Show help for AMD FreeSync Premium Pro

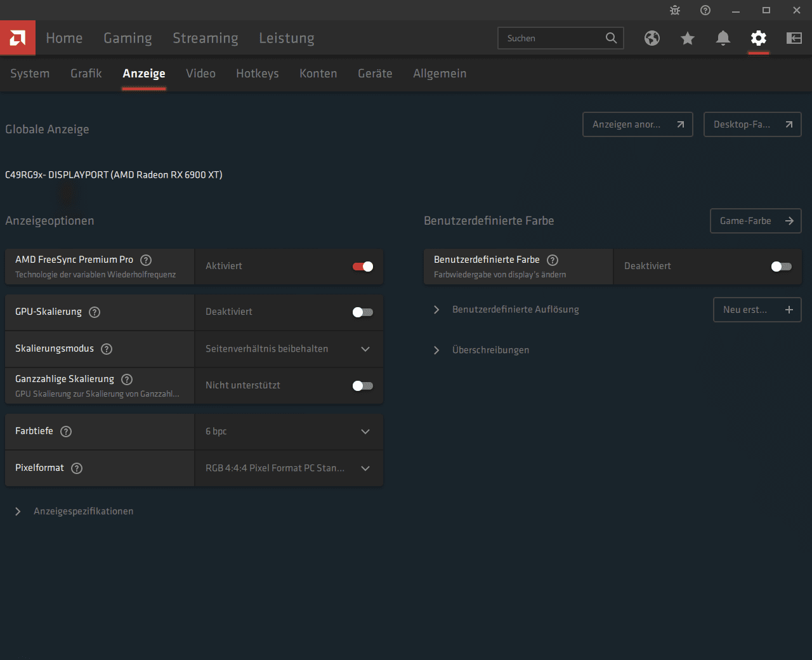[146, 260]
